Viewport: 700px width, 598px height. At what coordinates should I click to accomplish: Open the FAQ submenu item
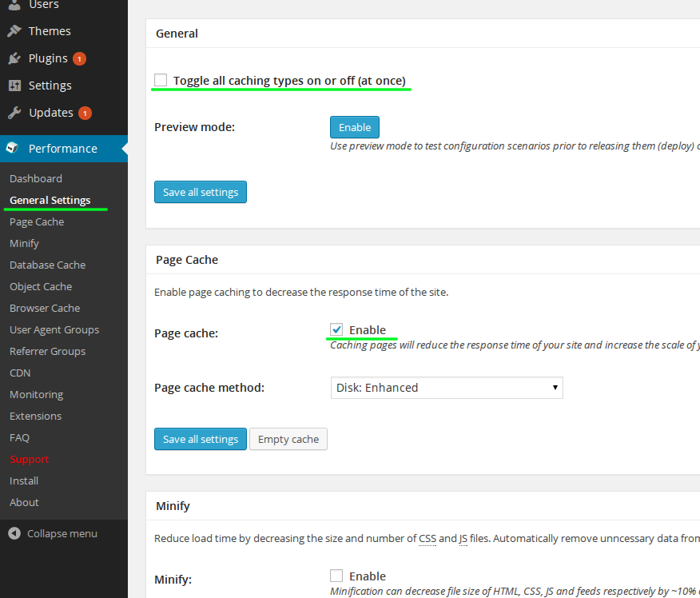(x=19, y=437)
